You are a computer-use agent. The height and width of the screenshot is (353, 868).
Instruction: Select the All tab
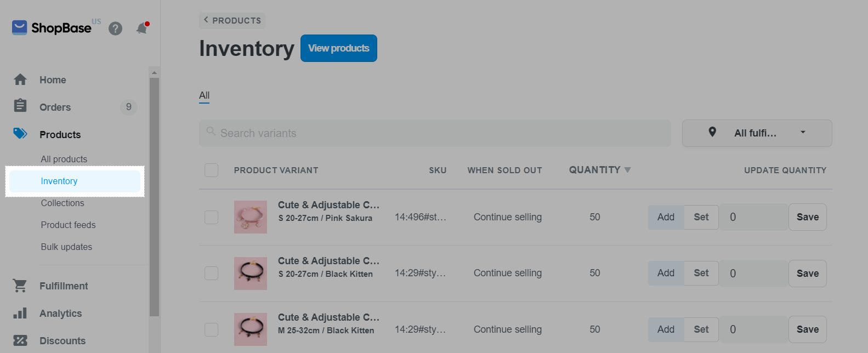pos(205,95)
